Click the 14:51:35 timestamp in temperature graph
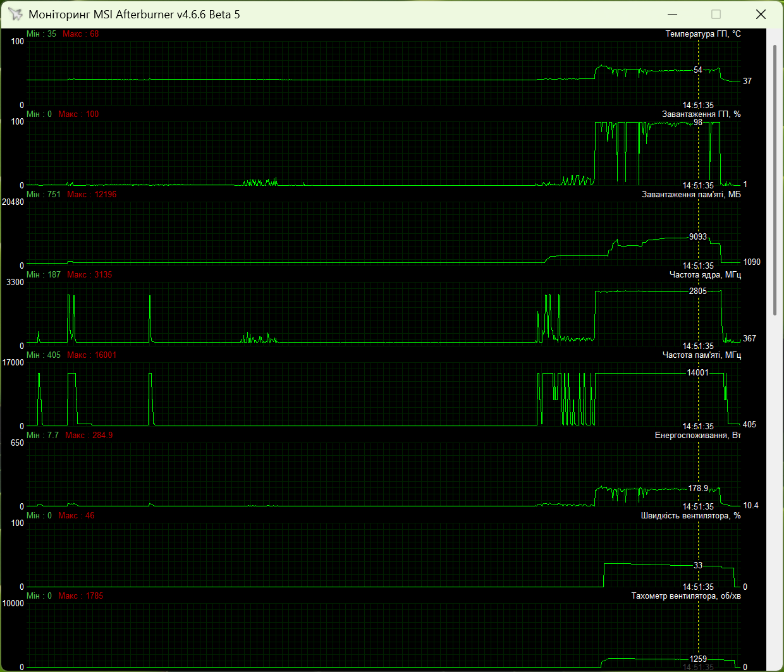This screenshot has height=672, width=784. [698, 106]
